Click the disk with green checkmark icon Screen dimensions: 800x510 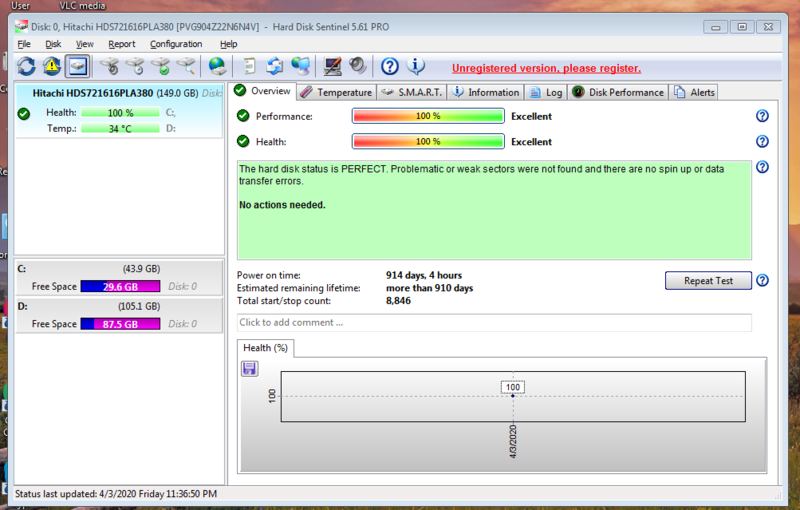click(x=161, y=66)
